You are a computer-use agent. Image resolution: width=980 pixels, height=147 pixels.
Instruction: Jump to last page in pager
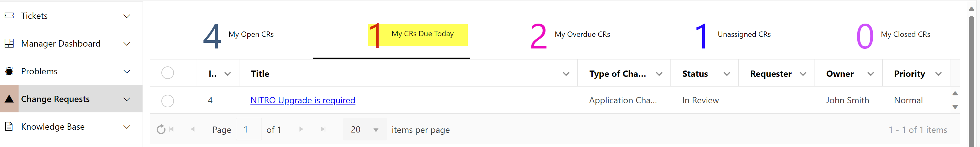pyautogui.click(x=323, y=129)
